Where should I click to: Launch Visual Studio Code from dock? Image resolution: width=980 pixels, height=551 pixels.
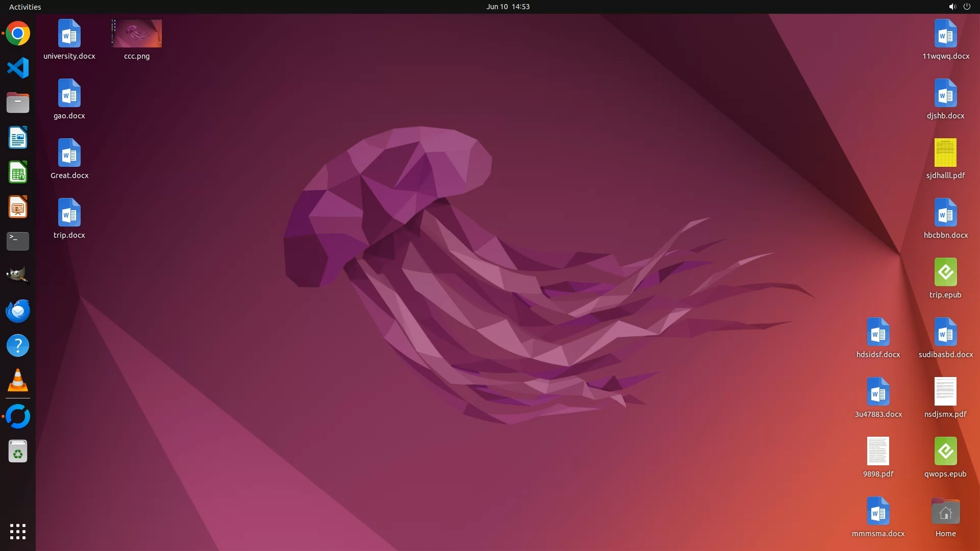[x=18, y=68]
